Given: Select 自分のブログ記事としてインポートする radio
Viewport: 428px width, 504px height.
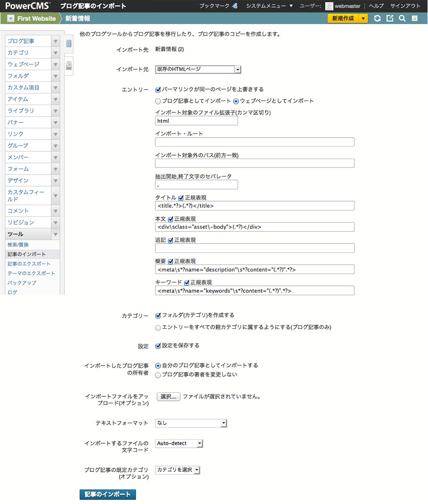Looking at the screenshot, I should [x=158, y=366].
